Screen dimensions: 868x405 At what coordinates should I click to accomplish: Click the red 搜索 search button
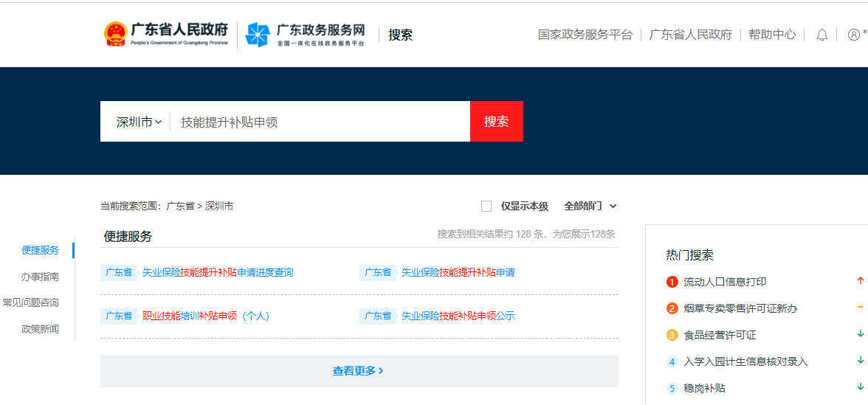tap(497, 122)
